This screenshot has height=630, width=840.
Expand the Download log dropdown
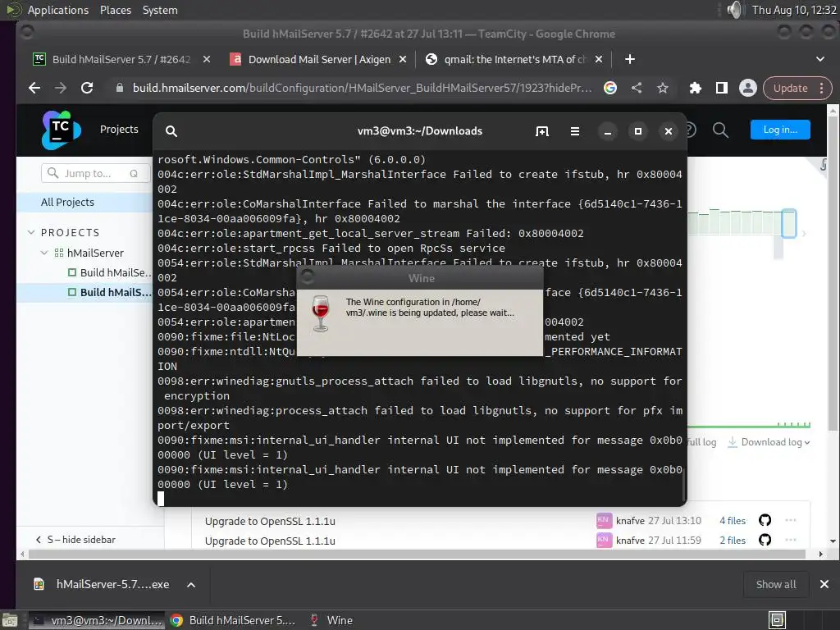[769, 442]
